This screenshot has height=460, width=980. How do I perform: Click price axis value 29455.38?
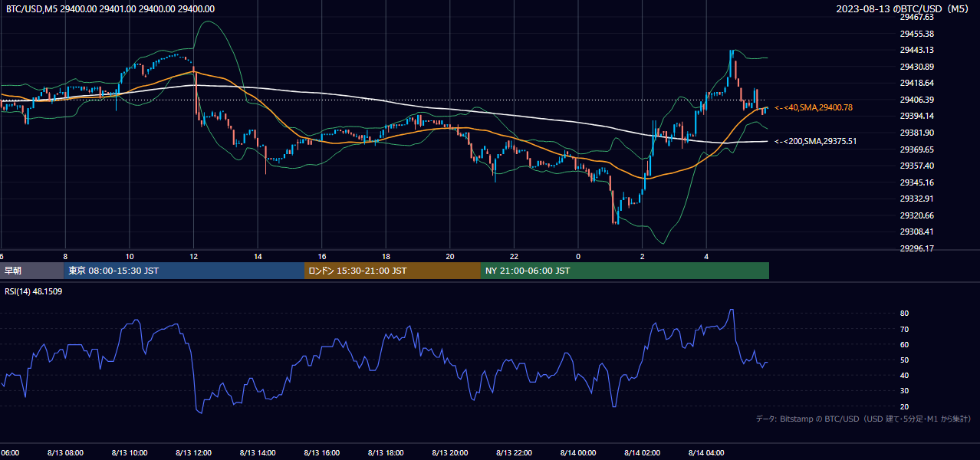[x=916, y=34]
